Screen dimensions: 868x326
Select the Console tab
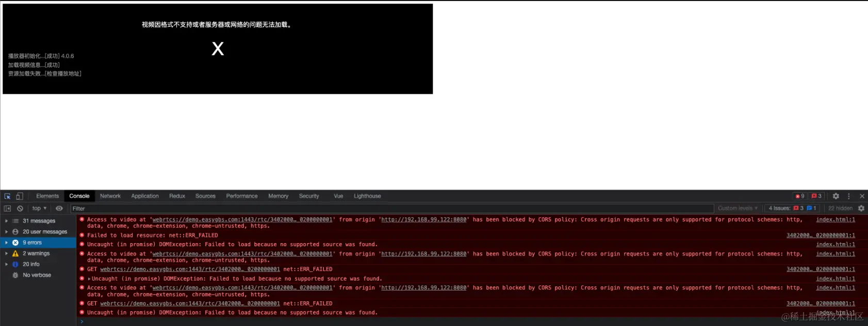pos(79,196)
